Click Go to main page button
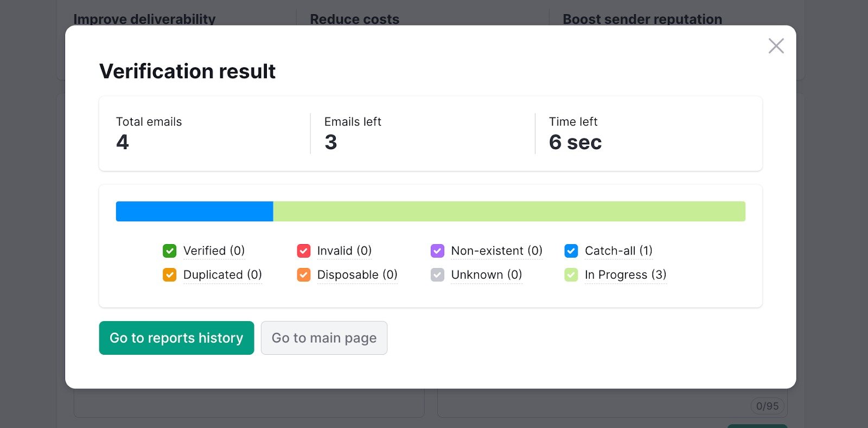Image resolution: width=868 pixels, height=428 pixels. [x=324, y=338]
